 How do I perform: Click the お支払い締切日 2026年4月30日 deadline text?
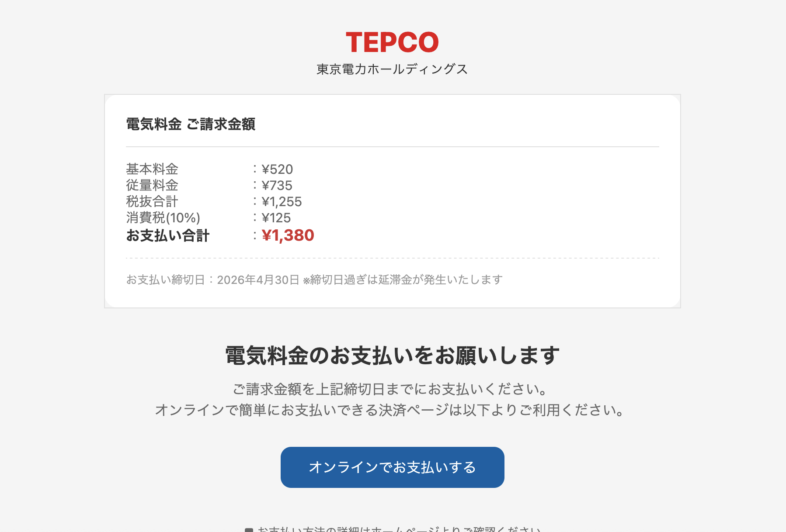[x=212, y=280]
